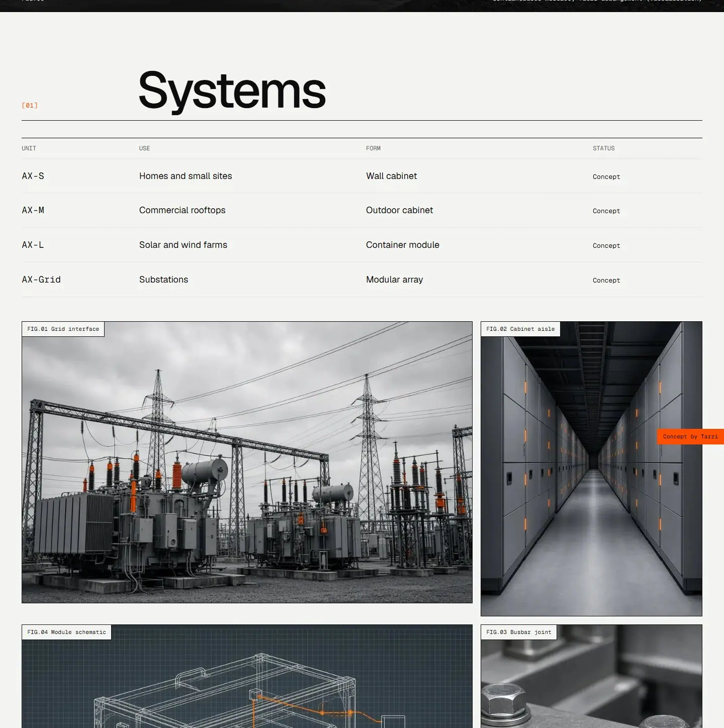The height and width of the screenshot is (728, 724).
Task: Select the AX-S unit row
Action: pos(362,176)
